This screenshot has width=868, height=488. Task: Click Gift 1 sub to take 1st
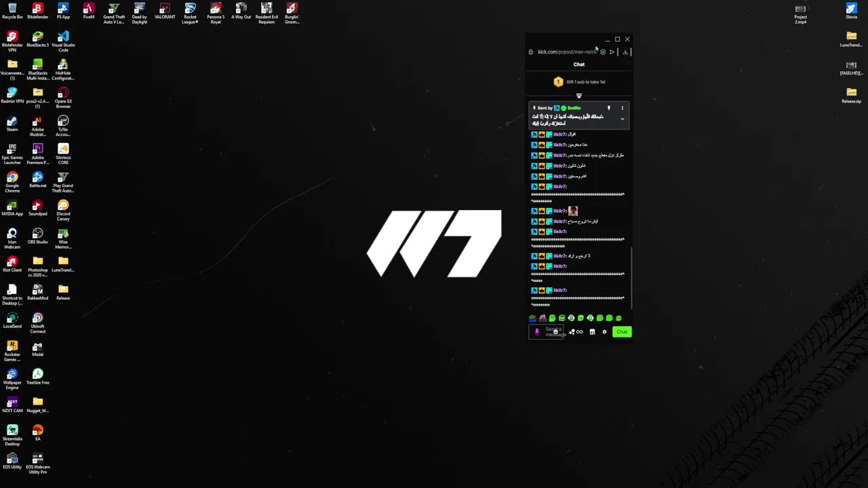(x=580, y=82)
